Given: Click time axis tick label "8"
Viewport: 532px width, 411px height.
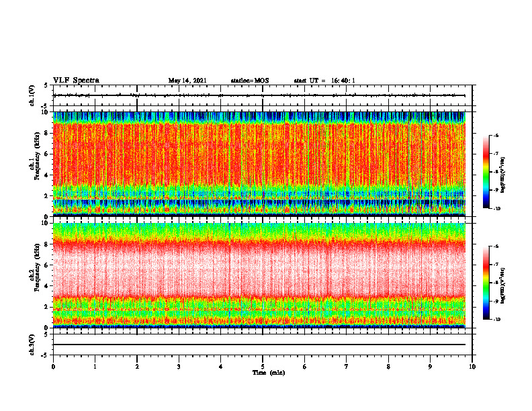Looking at the screenshot, I should (388, 367).
